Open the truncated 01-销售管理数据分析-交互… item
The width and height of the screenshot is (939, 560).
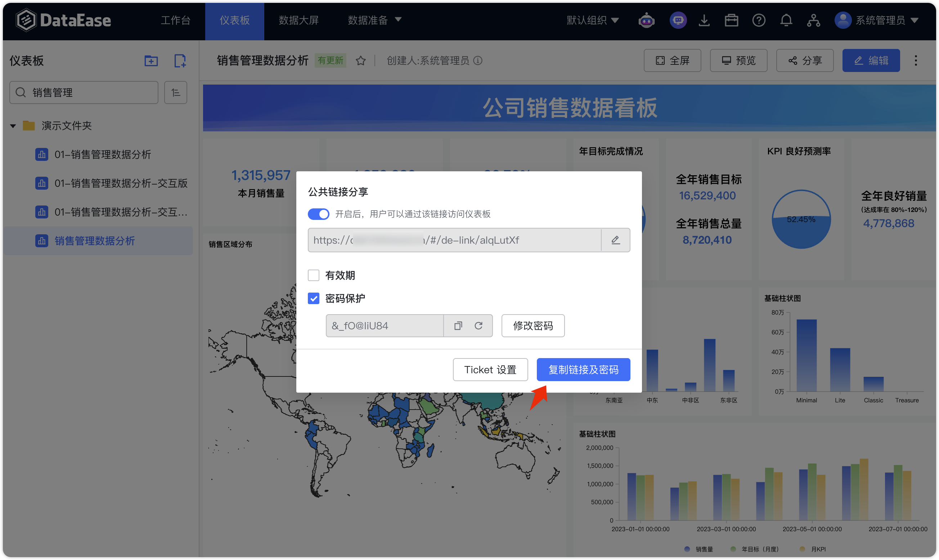(121, 212)
